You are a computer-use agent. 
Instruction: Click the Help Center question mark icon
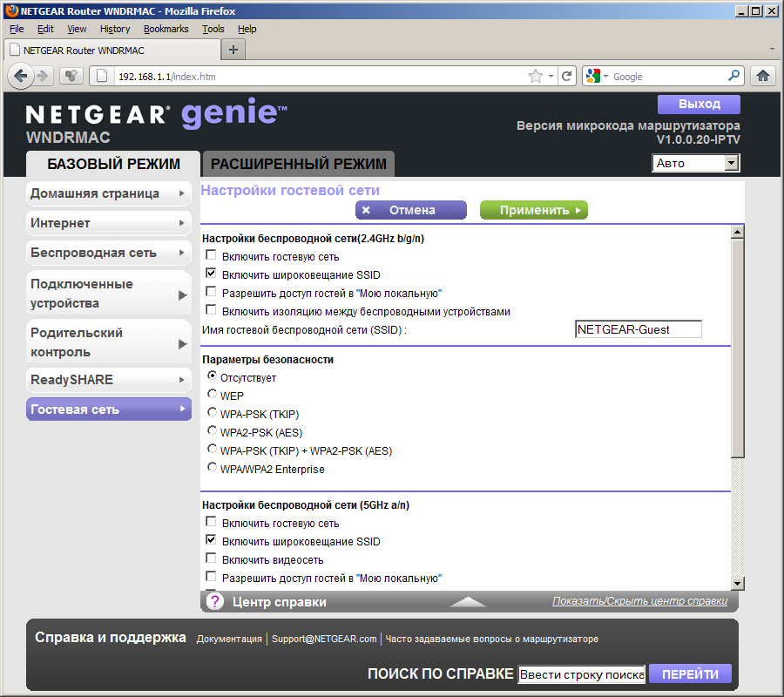point(215,601)
